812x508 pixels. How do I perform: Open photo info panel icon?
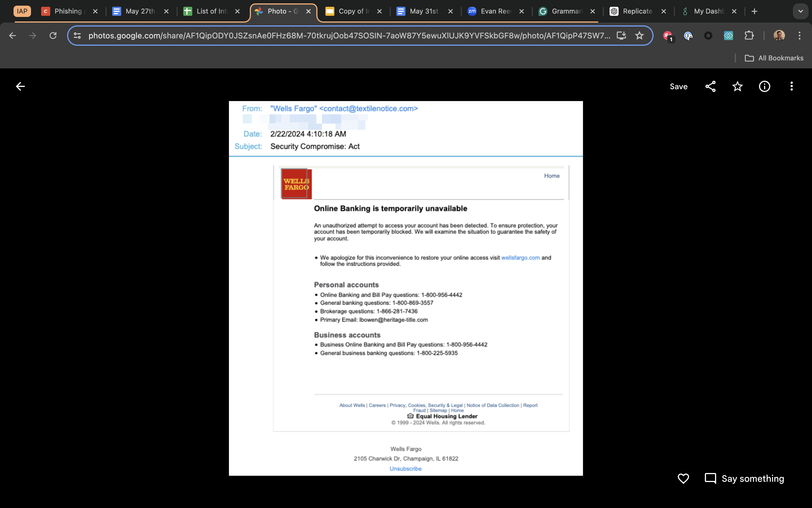[764, 86]
